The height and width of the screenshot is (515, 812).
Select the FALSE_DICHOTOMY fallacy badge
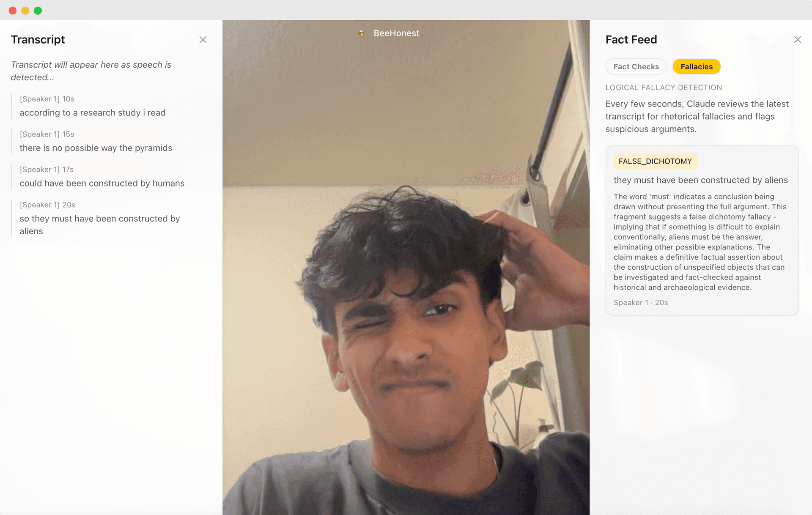pos(655,161)
